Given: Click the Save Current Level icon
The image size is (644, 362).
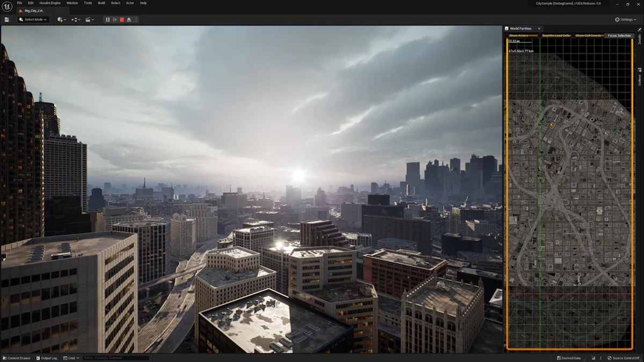Looking at the screenshot, I should (6, 19).
